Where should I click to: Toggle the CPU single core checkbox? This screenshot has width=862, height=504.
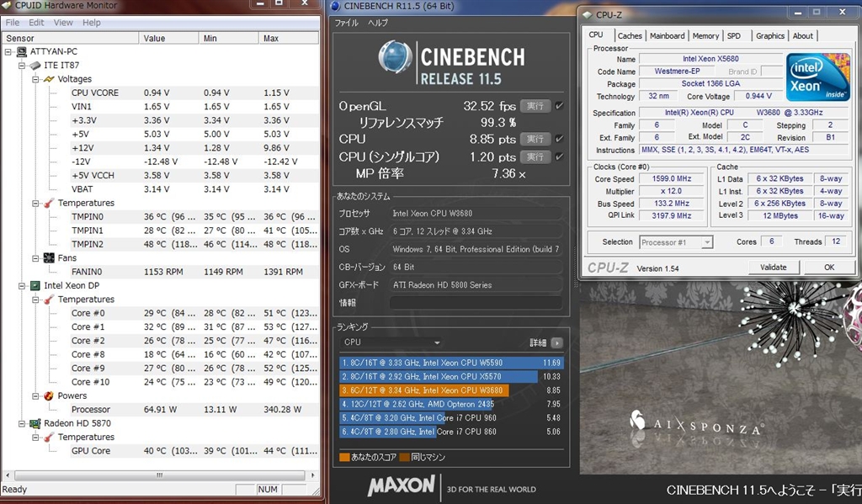[560, 157]
